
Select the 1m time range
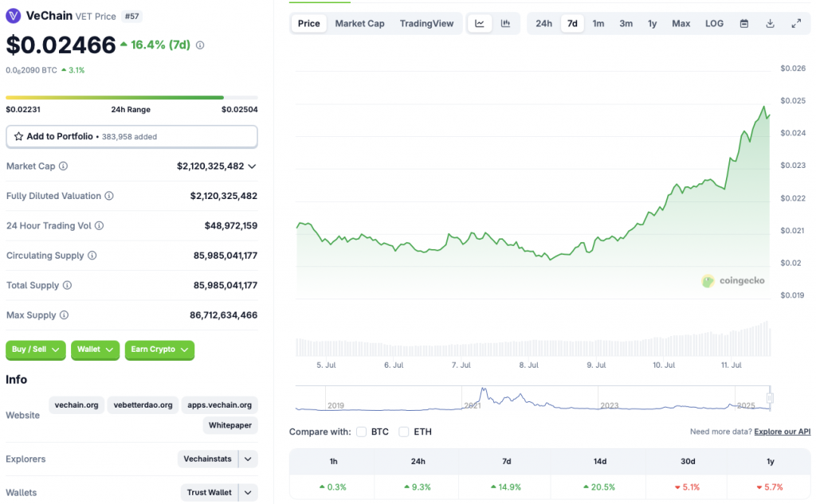tap(598, 23)
